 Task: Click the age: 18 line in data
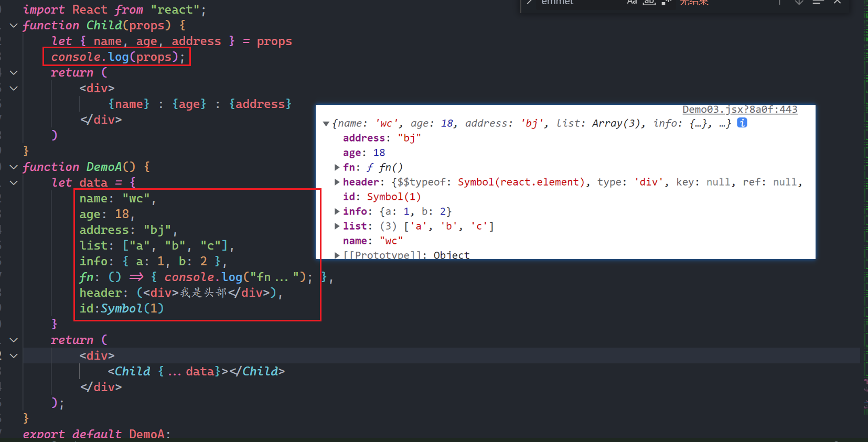tap(107, 214)
